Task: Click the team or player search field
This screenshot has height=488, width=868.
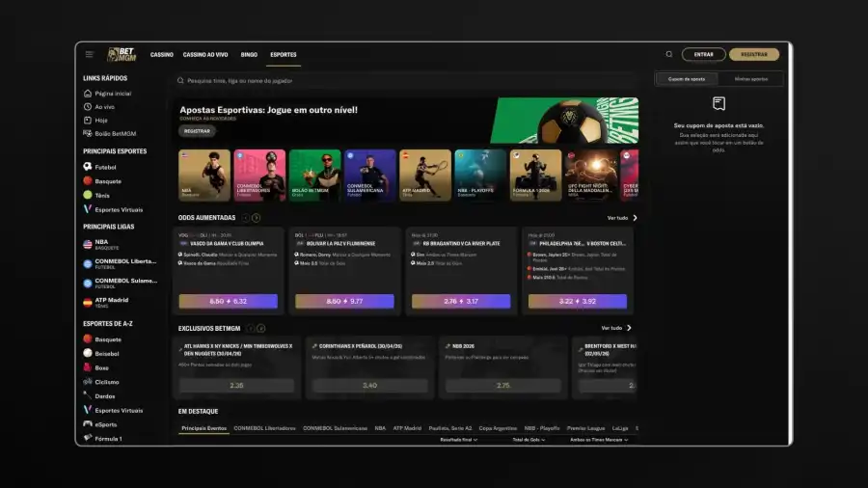Action: coord(407,81)
